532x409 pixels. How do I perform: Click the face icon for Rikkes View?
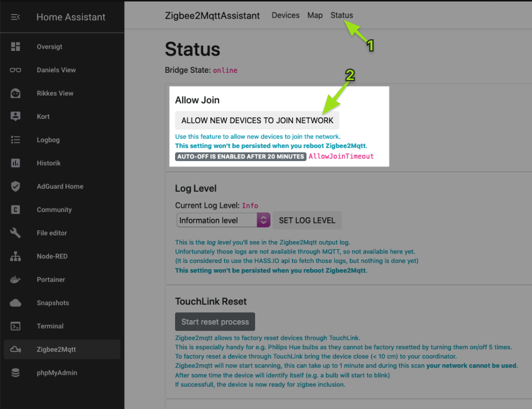click(x=15, y=93)
